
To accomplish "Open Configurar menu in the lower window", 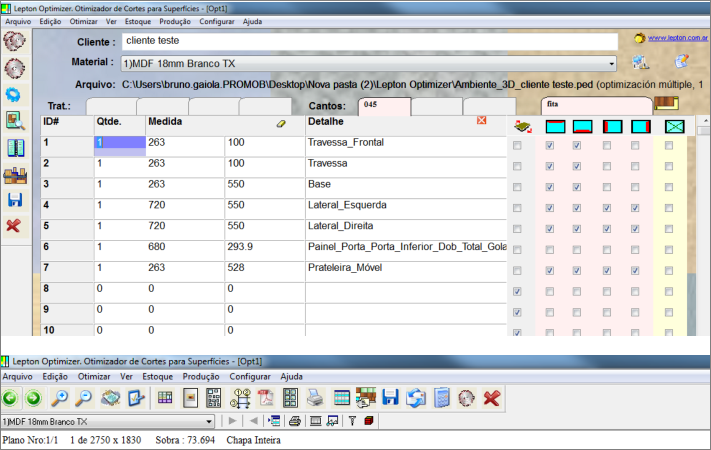I will [250, 377].
